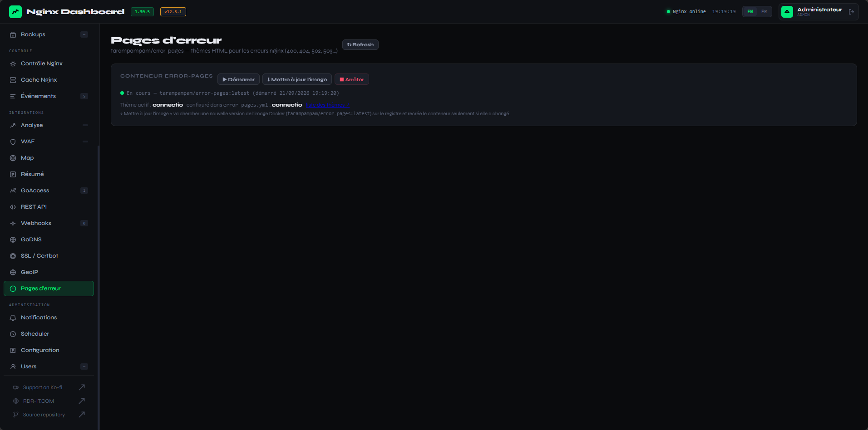Viewport: 868px width, 430px height.
Task: Click the Refresh button
Action: click(x=360, y=44)
